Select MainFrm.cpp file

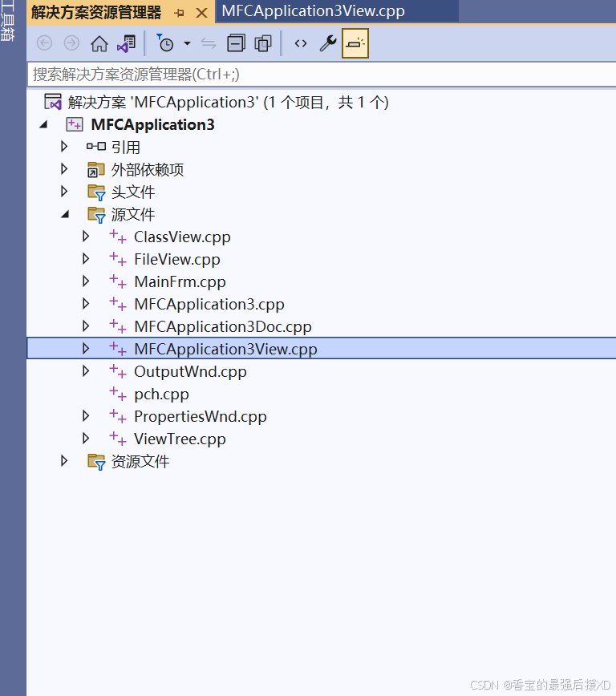tap(180, 282)
